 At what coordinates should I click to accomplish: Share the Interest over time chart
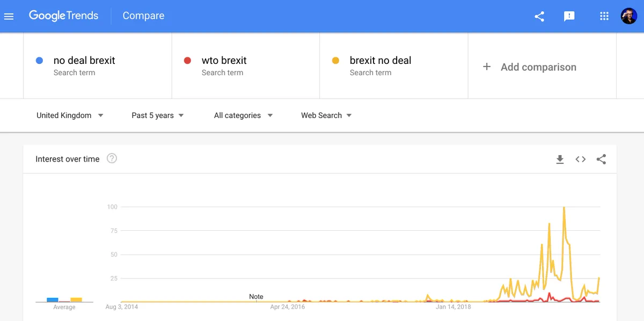pyautogui.click(x=601, y=159)
